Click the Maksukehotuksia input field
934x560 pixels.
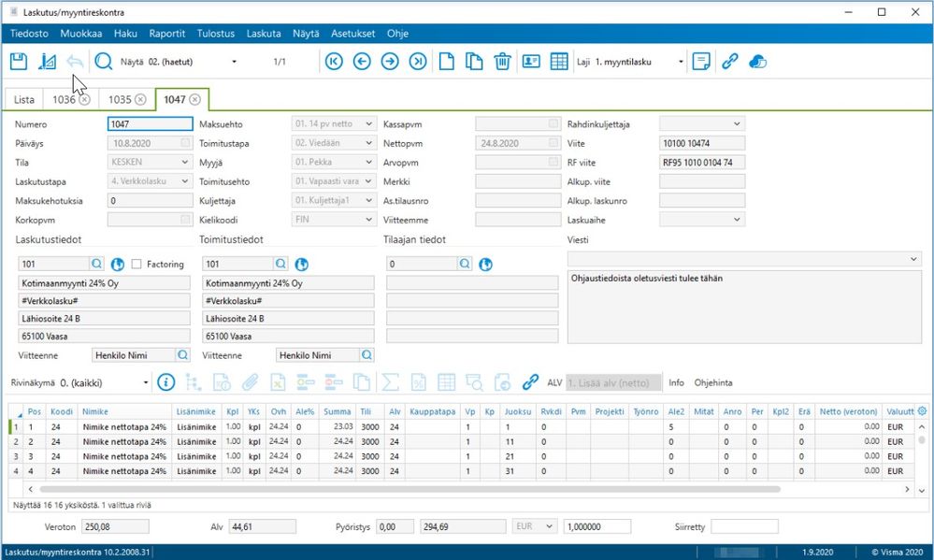150,200
